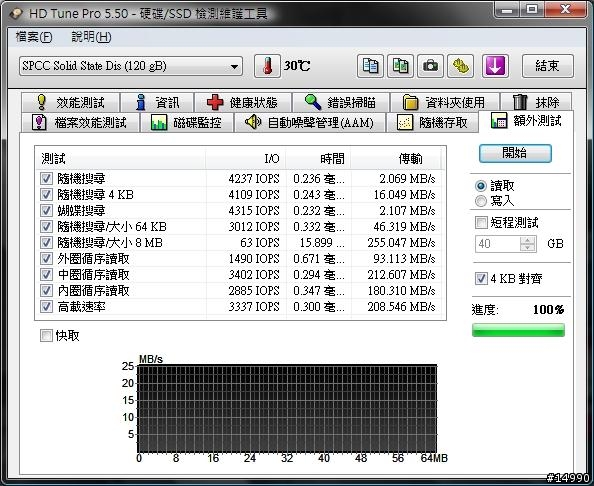Open the 檔案(F) menu
The height and width of the screenshot is (486, 594).
pos(34,37)
